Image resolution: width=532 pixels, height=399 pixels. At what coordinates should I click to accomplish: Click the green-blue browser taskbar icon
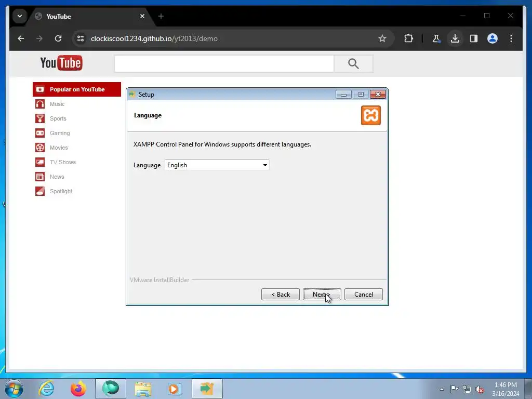tap(110, 389)
